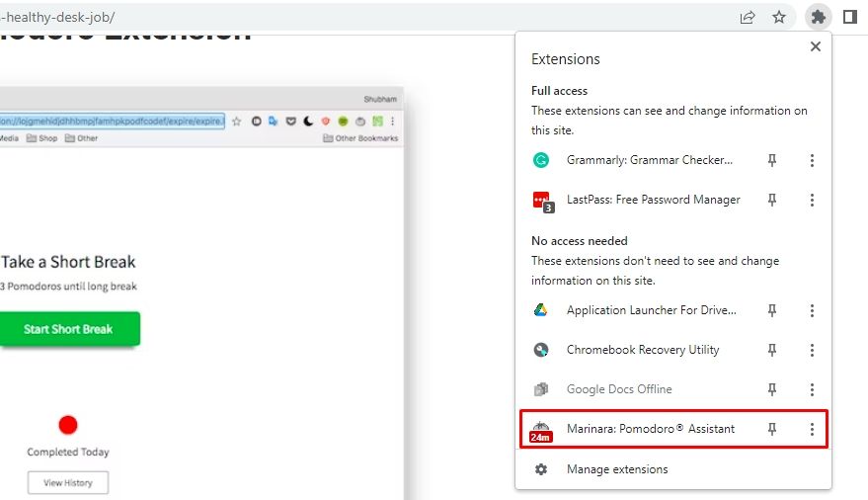Image resolution: width=868 pixels, height=500 pixels.
Task: Close the Extensions popup
Action: tap(816, 46)
